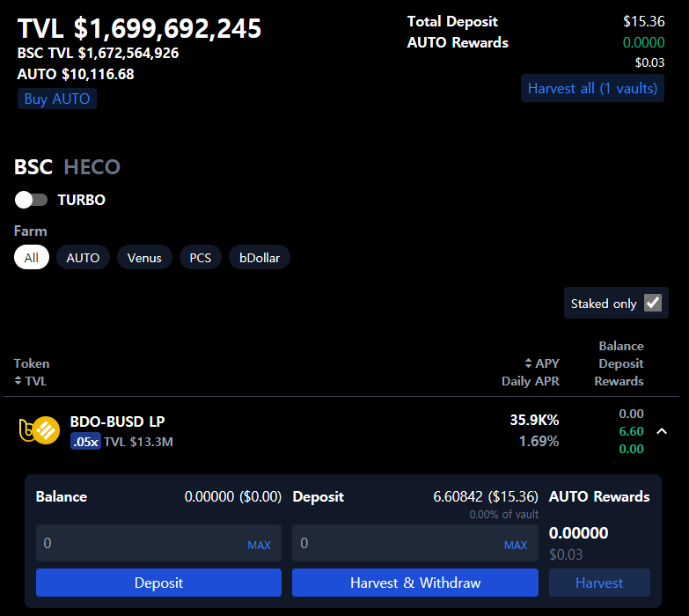
Task: Click MAX in the Balance amount field
Action: point(259,546)
